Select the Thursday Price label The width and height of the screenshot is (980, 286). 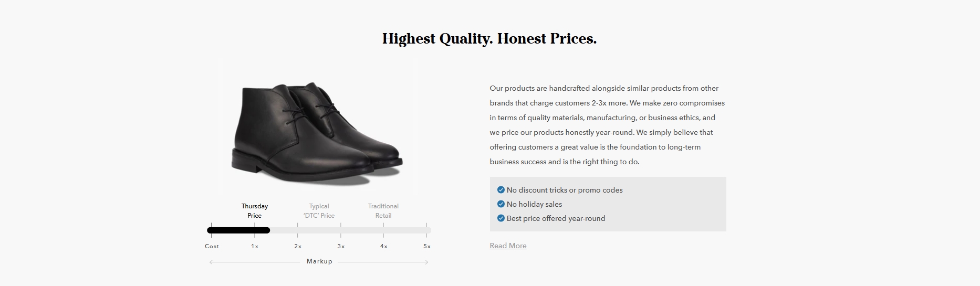pyautogui.click(x=255, y=211)
